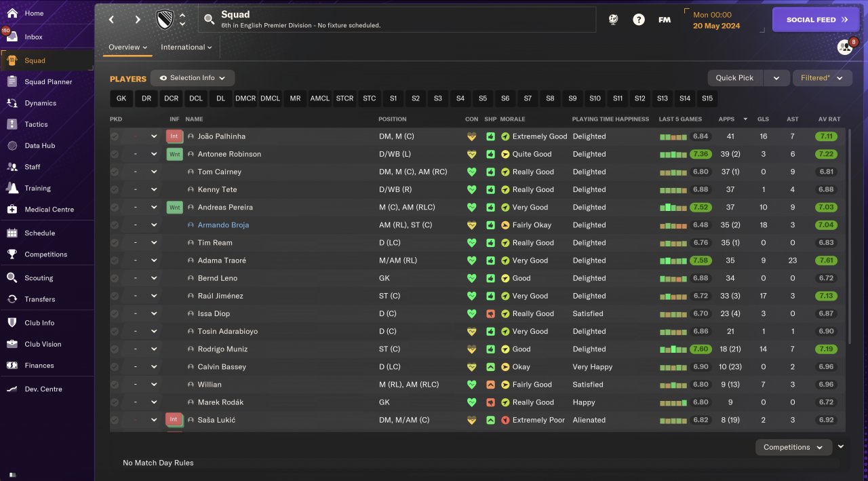Open the International tab menu

[186, 47]
